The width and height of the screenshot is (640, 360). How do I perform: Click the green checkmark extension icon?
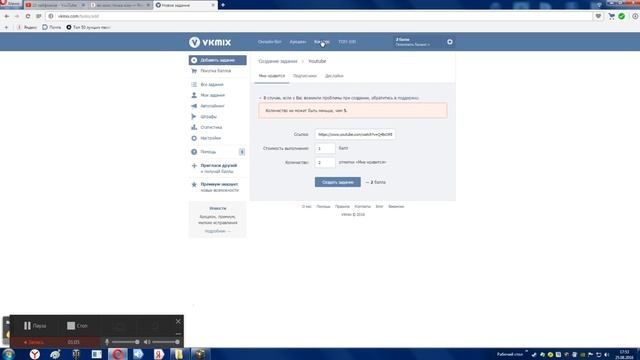pos(622,16)
